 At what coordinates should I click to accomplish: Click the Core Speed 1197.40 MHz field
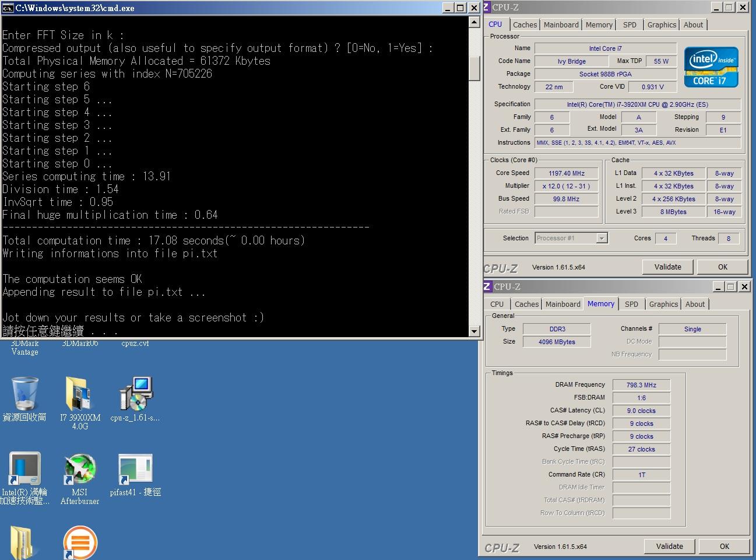[567, 173]
